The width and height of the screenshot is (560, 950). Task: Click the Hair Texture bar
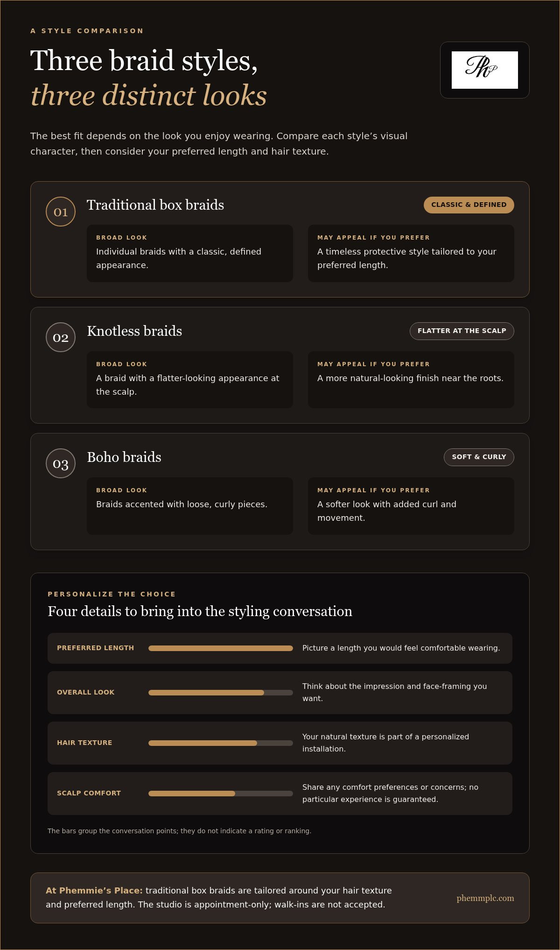221,743
